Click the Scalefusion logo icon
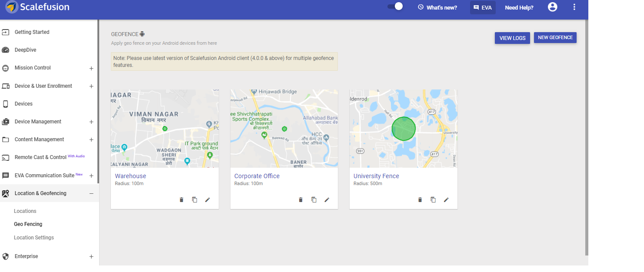The height and width of the screenshot is (272, 644). [11, 7]
